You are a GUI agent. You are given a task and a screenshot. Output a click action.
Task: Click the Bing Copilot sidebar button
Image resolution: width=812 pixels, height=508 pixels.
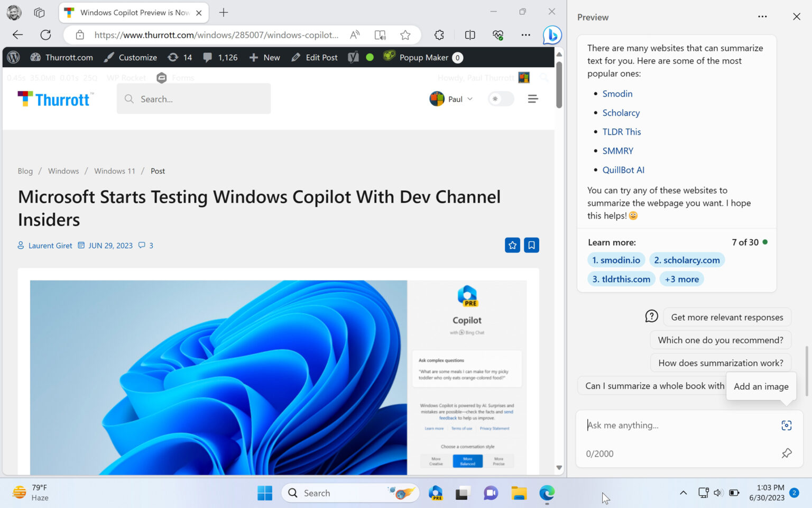(552, 35)
